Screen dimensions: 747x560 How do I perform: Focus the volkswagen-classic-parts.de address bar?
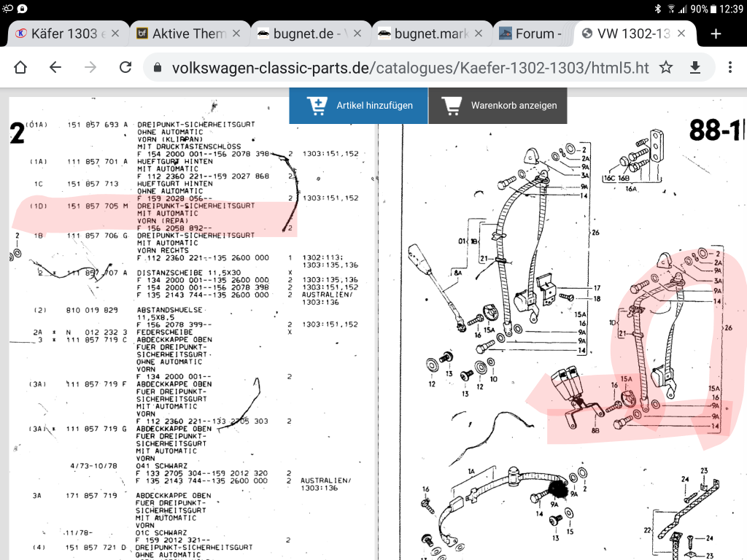(409, 68)
